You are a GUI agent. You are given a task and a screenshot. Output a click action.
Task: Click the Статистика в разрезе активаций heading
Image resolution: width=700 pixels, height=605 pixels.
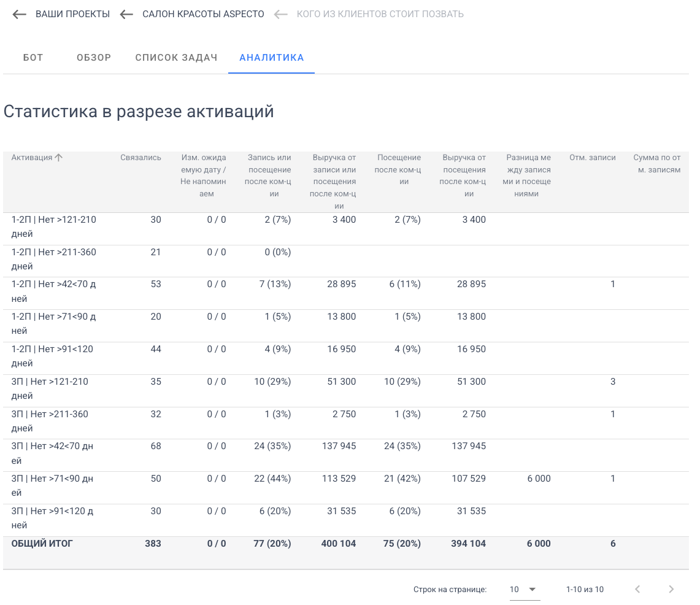(x=139, y=112)
